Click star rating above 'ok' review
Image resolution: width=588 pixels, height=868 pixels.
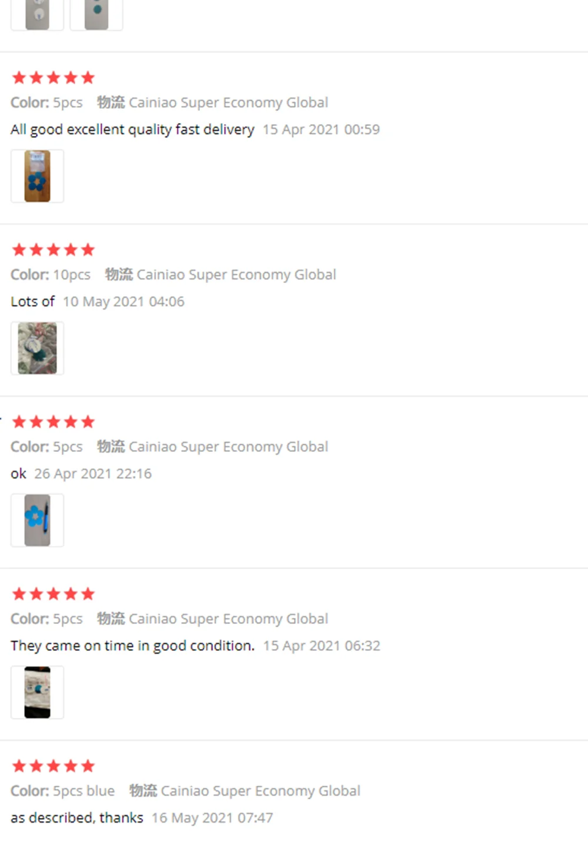click(54, 422)
